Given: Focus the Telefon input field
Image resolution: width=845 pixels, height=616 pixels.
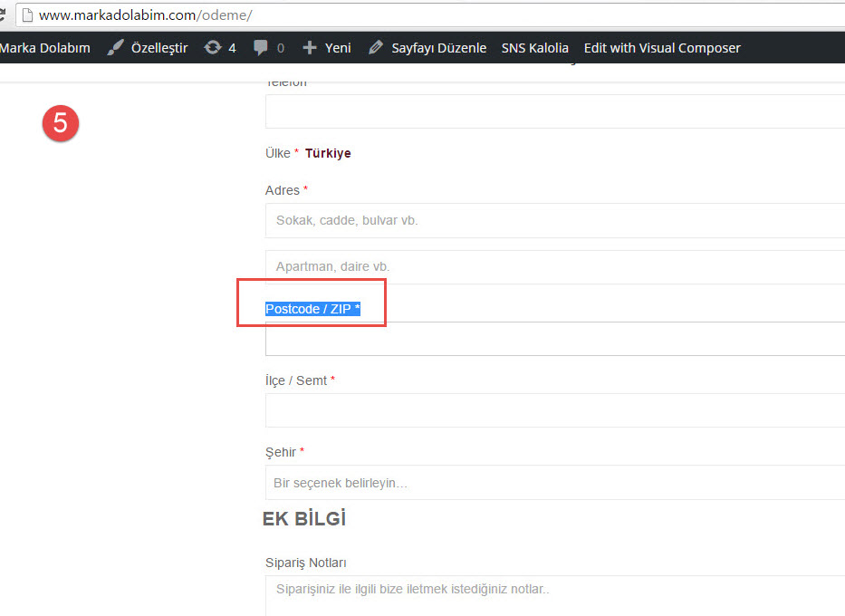Looking at the screenshot, I should click(554, 111).
